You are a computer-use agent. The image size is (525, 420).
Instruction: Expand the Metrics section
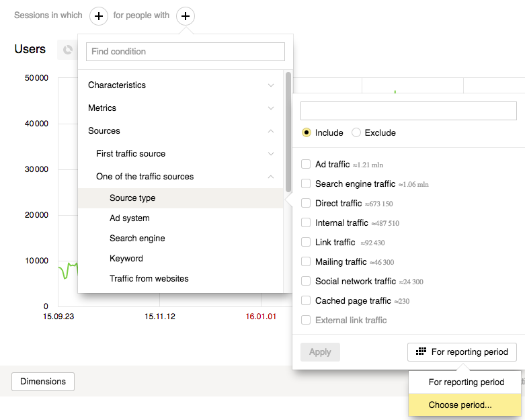pos(271,108)
